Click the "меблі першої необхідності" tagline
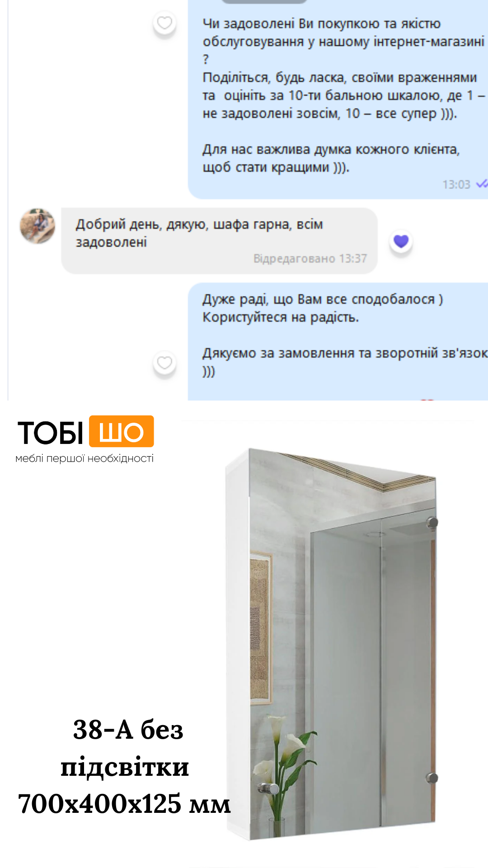This screenshot has width=488, height=868. point(84,458)
